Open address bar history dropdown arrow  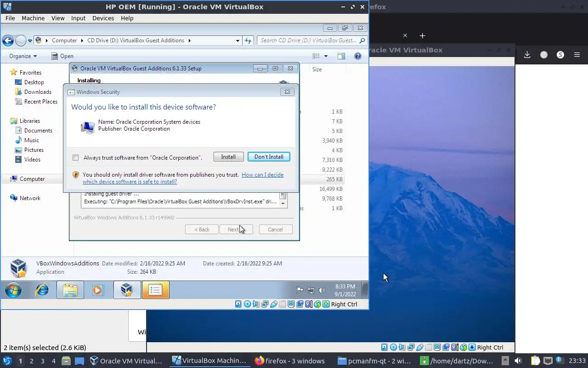point(237,40)
